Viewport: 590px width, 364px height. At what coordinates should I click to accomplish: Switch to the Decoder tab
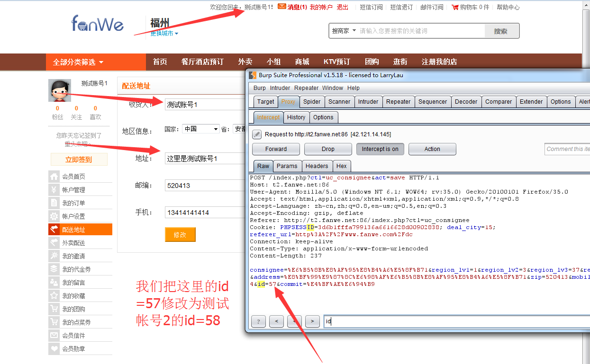tap(466, 102)
